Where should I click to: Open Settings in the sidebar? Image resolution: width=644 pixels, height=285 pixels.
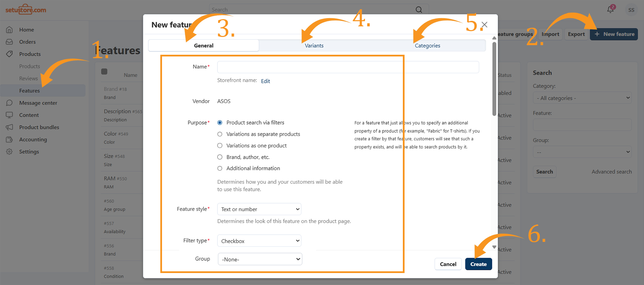click(29, 152)
